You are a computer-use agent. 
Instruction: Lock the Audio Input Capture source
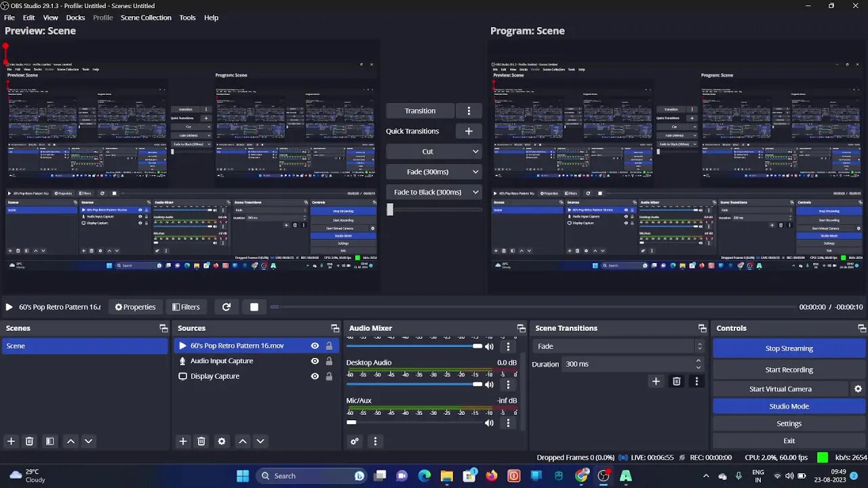[x=329, y=361]
